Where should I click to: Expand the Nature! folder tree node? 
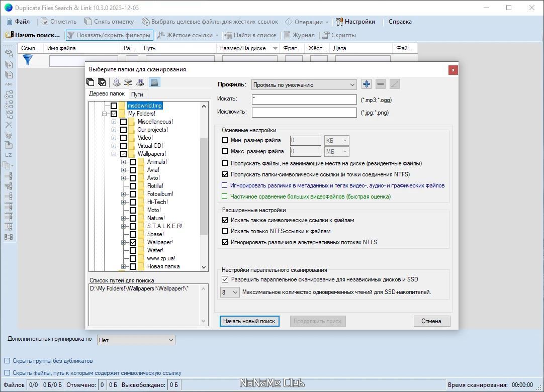coord(124,218)
